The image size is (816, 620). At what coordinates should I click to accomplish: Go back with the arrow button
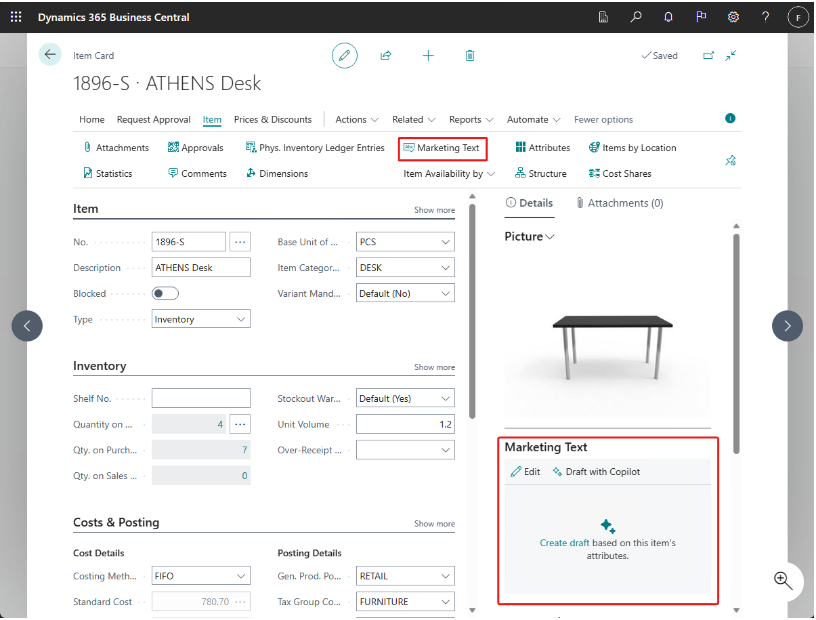[x=50, y=54]
